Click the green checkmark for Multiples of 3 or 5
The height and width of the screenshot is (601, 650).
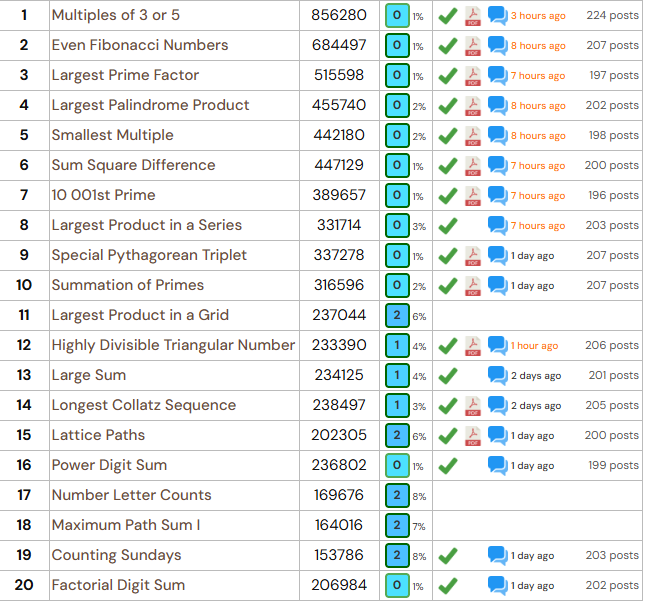click(448, 16)
